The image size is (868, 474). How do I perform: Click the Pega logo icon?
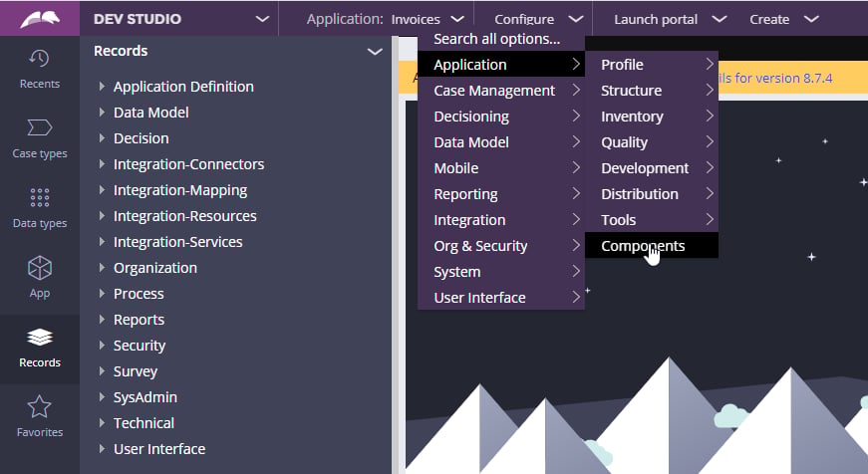tap(40, 19)
